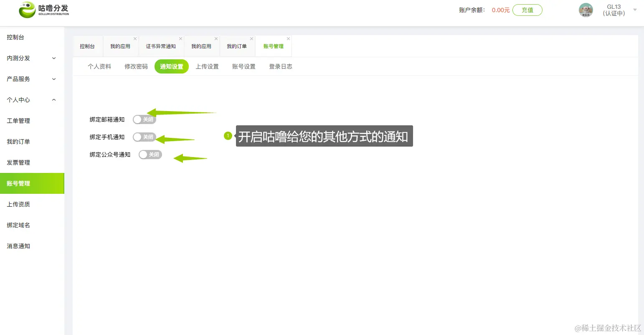
Task: Open the 登录日志 settings tab
Action: click(x=280, y=66)
